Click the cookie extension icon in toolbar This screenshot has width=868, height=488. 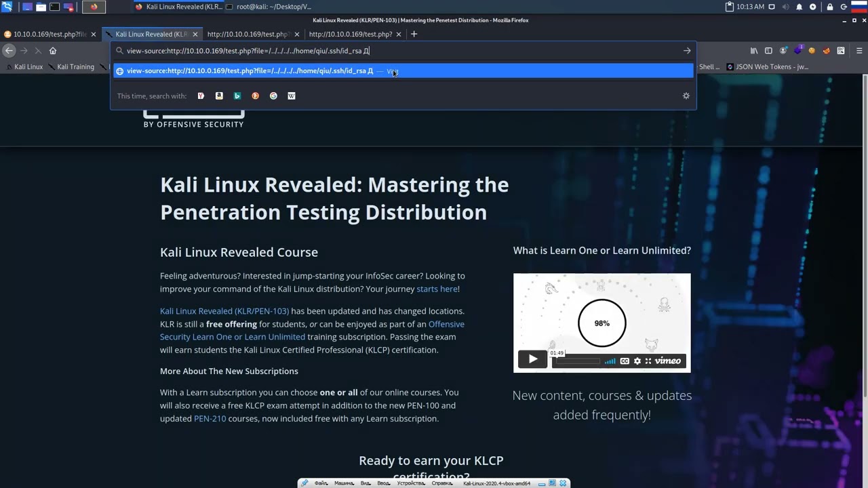[812, 51]
